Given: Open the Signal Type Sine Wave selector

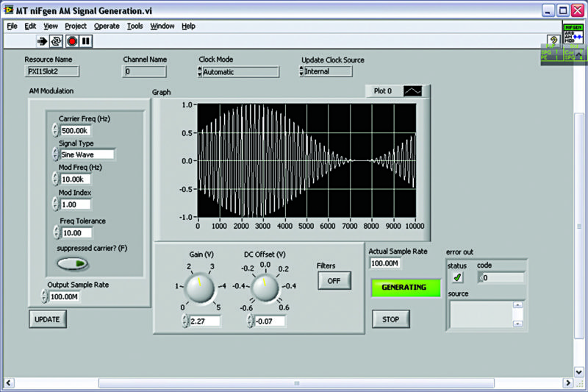Looking at the screenshot, I should [x=87, y=155].
